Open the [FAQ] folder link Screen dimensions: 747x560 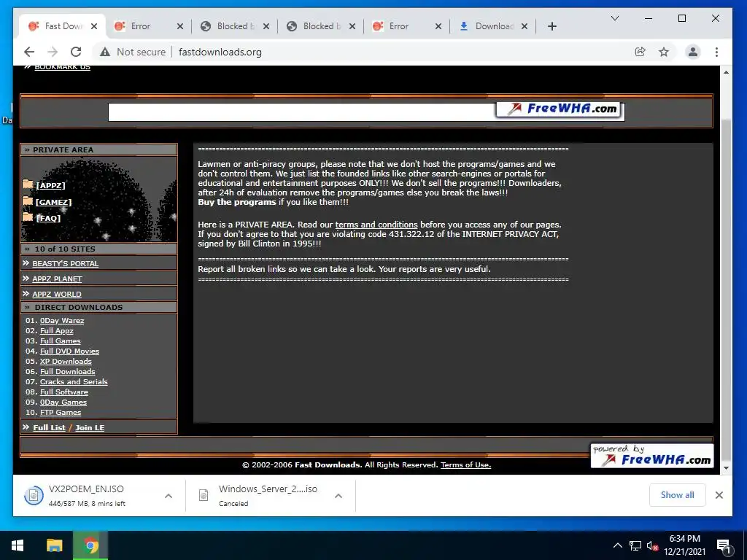(48, 218)
